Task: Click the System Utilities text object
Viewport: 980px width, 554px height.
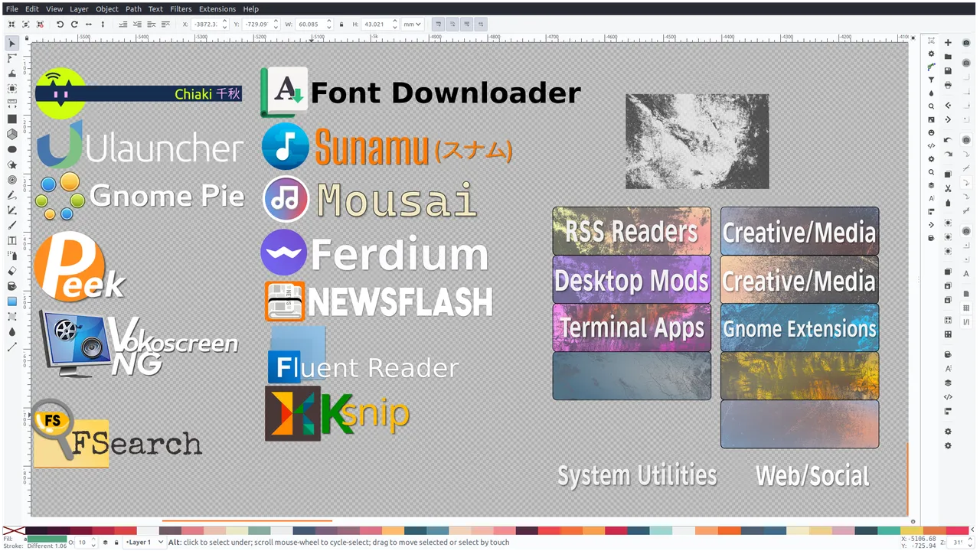Action: point(637,476)
